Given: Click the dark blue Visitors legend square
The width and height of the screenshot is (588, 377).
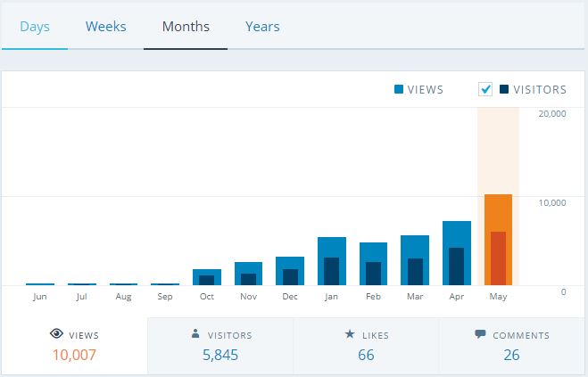Looking at the screenshot, I should [x=504, y=89].
